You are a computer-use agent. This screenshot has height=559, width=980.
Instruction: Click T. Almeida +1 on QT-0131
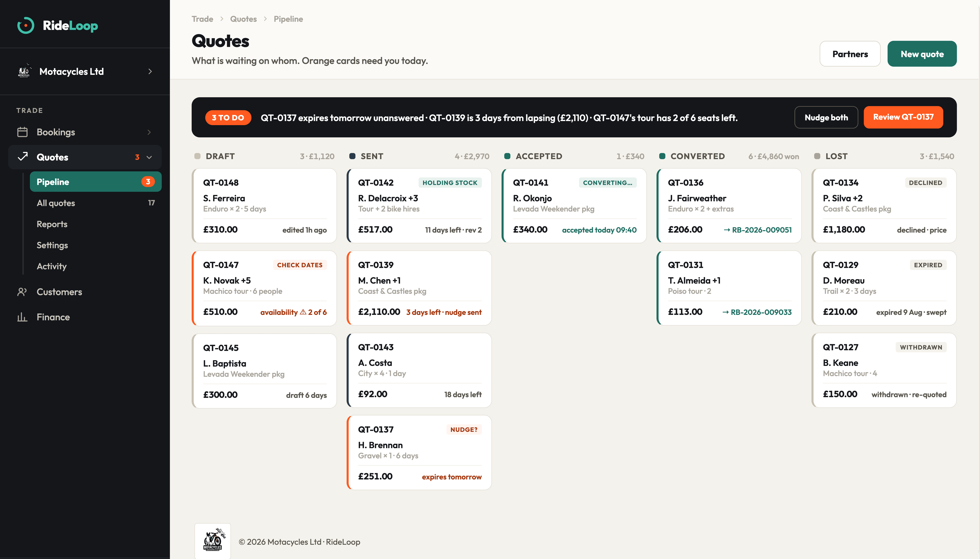coord(694,280)
